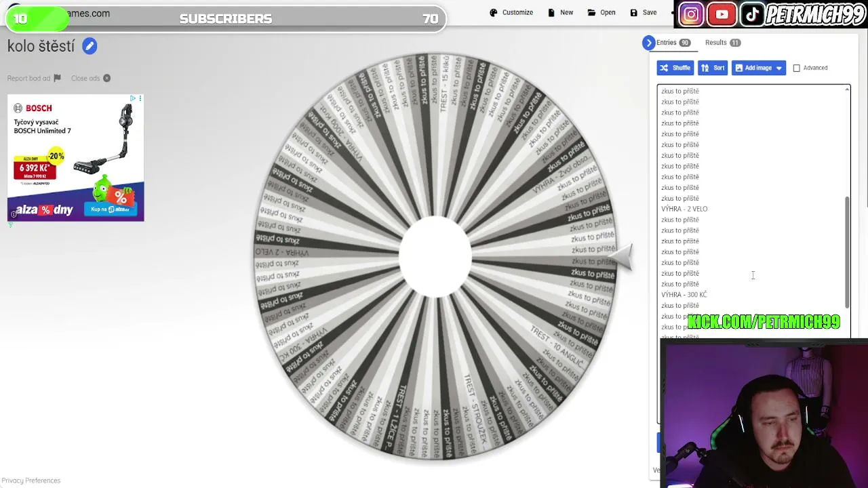Click the Kup na alza ad button

tap(111, 209)
